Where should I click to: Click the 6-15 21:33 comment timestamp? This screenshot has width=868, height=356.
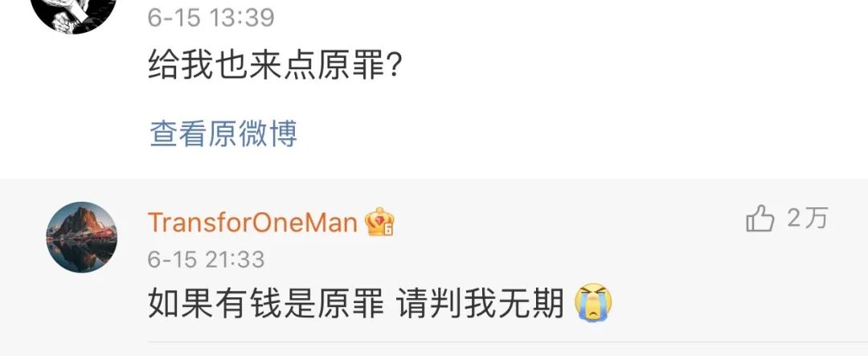click(206, 259)
